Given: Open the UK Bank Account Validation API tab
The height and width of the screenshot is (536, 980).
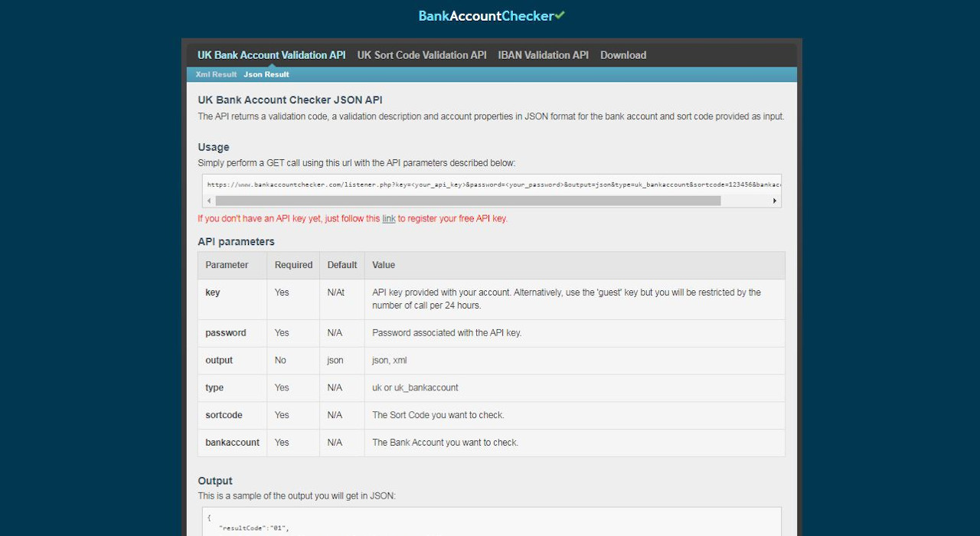Looking at the screenshot, I should pos(271,55).
